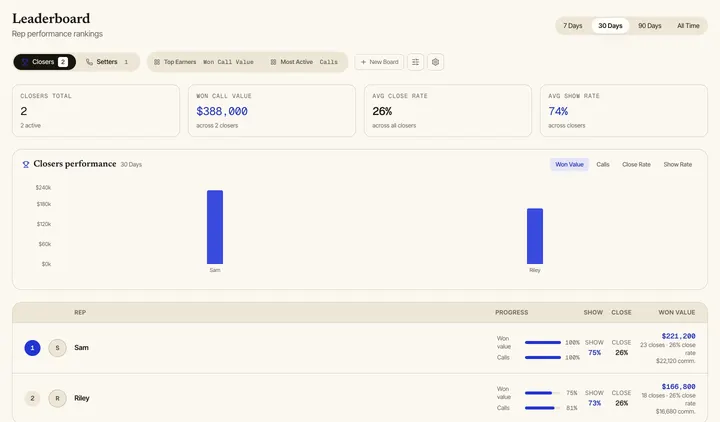The width and height of the screenshot is (720, 422).
Task: Open the Riley rep row name
Action: tap(82, 398)
